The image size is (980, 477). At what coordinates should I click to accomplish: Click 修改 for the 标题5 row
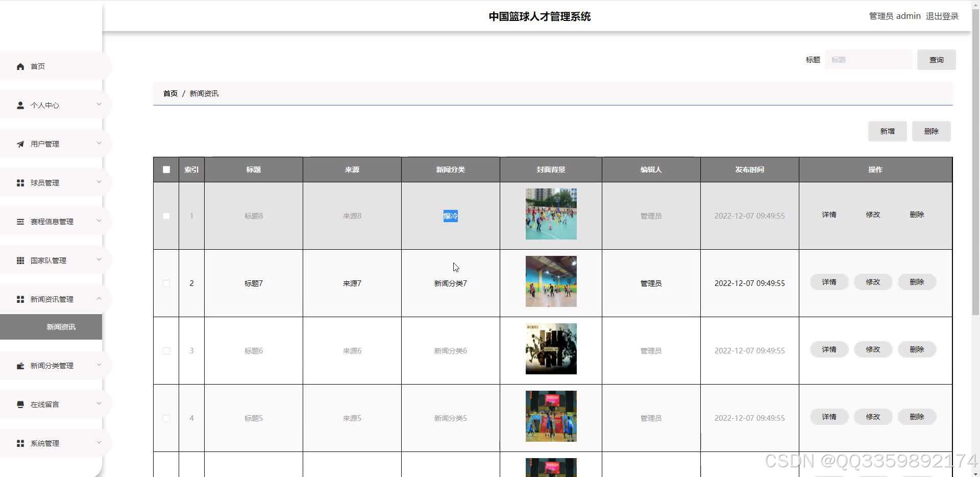[873, 417]
